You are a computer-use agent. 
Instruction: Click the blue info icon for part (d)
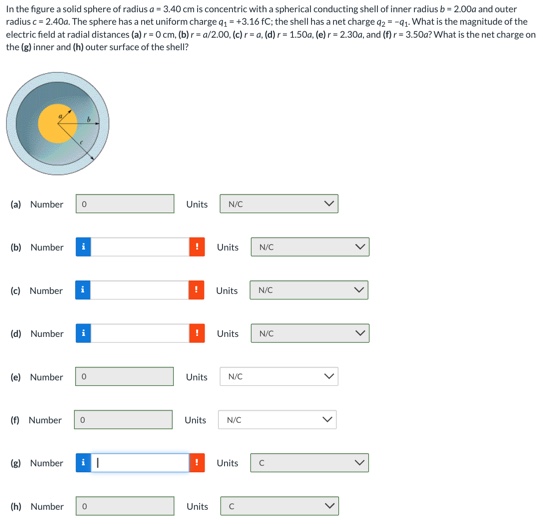click(x=83, y=333)
